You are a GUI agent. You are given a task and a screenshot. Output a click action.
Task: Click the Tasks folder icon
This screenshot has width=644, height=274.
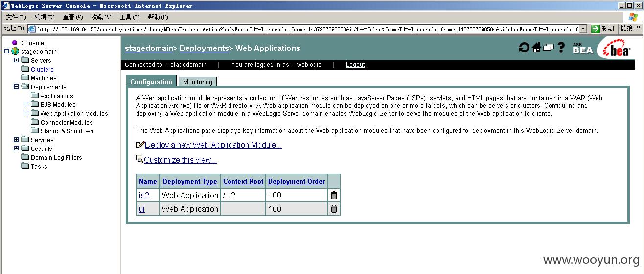coord(25,166)
